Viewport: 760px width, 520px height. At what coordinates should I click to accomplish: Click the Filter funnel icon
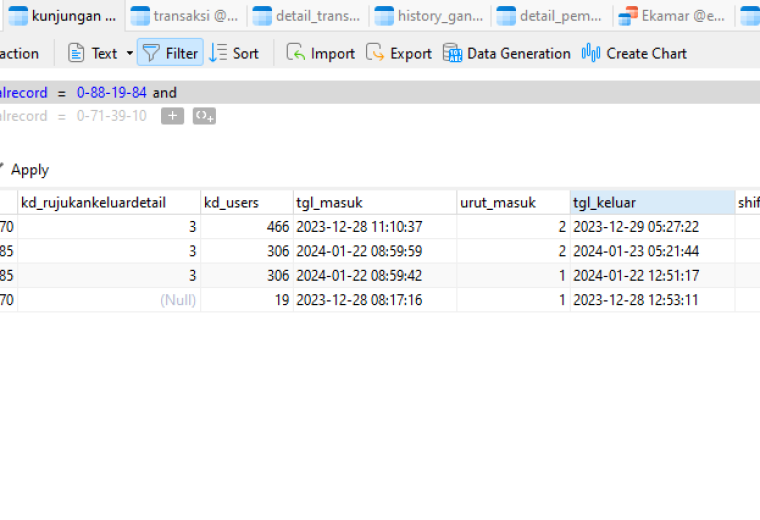click(x=151, y=53)
